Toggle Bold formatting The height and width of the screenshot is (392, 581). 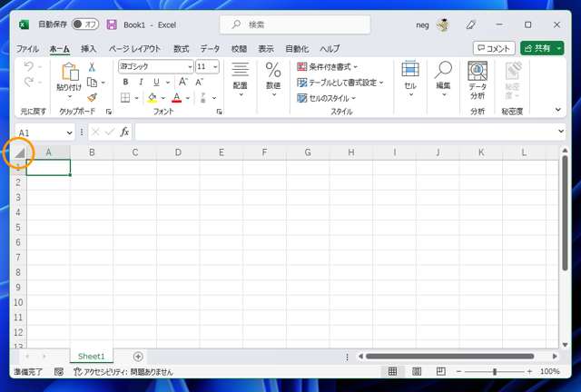tap(125, 82)
